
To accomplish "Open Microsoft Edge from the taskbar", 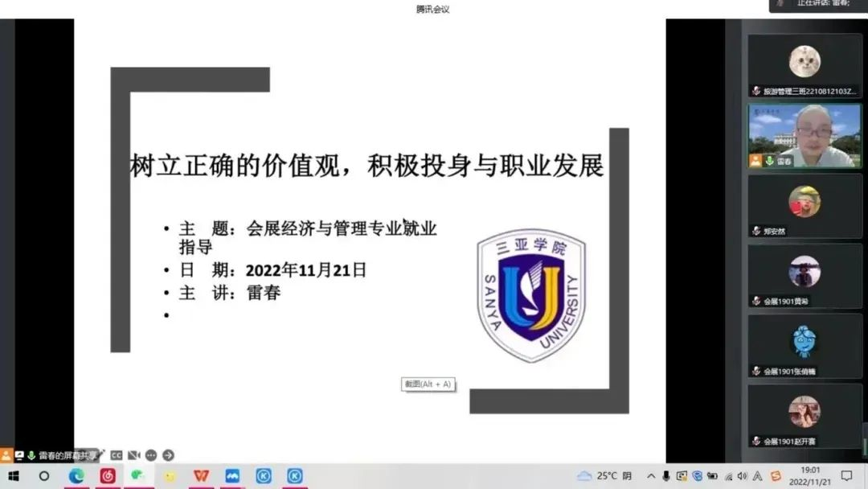I will (76, 476).
